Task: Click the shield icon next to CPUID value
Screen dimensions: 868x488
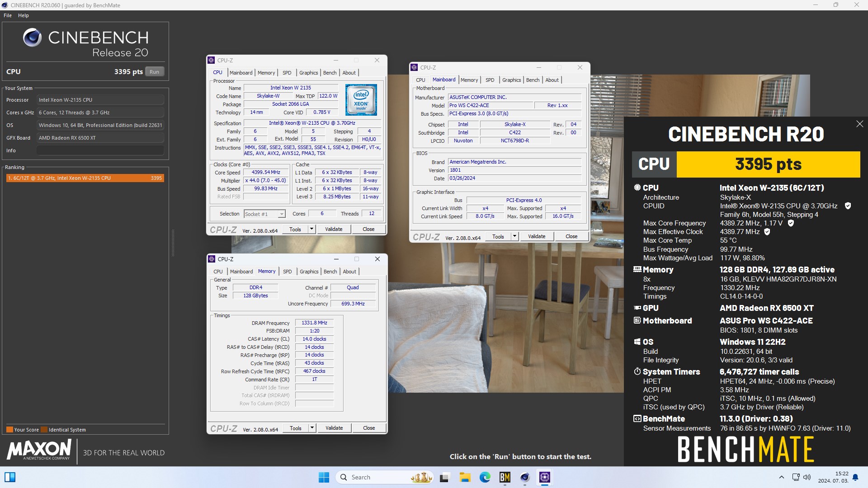Action: click(848, 206)
